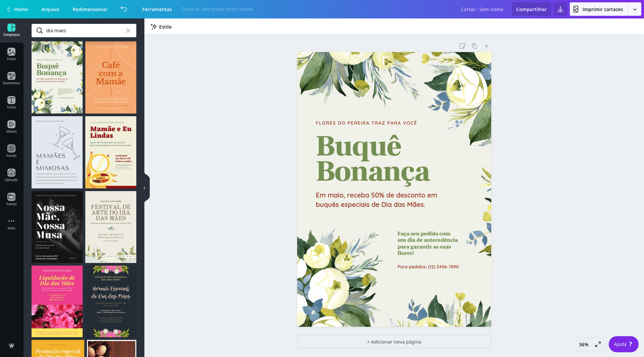Open the Fundo sidebar panel
The image size is (644, 357).
(11, 151)
